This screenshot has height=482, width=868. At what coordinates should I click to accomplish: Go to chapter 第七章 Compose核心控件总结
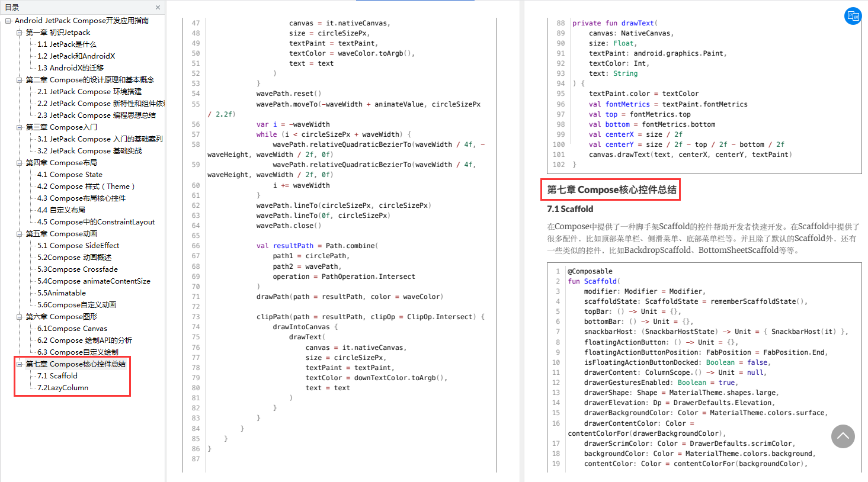[76, 364]
